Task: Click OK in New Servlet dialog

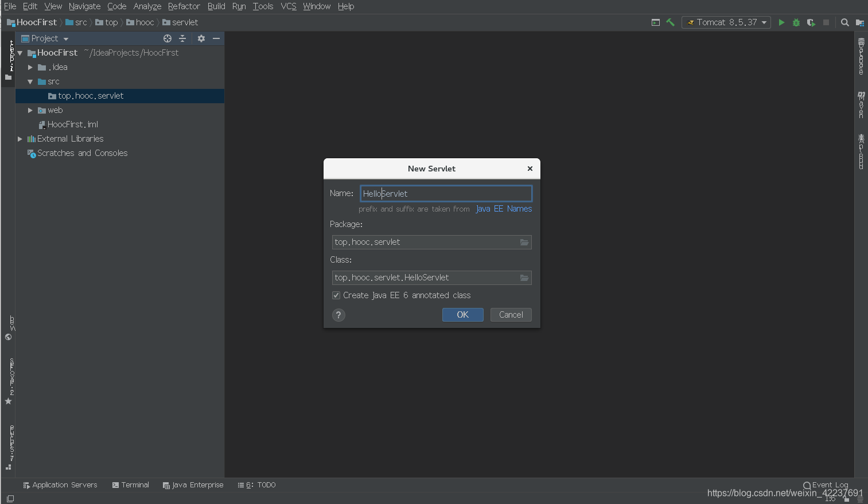Action: coord(463,315)
